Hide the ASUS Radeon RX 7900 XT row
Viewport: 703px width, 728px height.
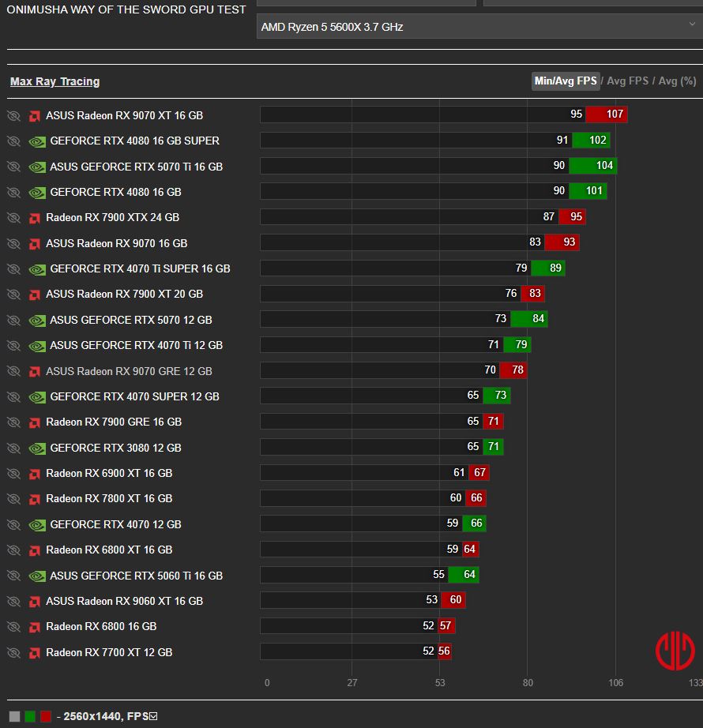click(x=14, y=295)
